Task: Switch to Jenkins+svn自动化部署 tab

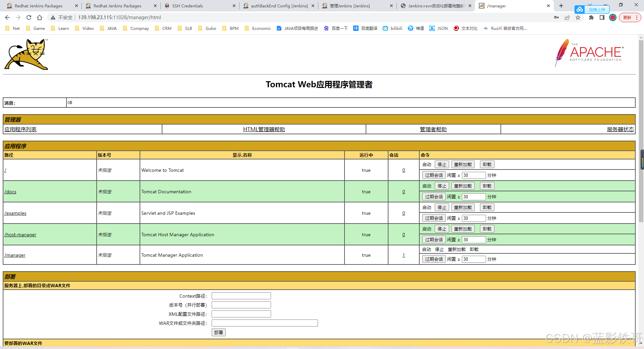Action: tap(436, 6)
